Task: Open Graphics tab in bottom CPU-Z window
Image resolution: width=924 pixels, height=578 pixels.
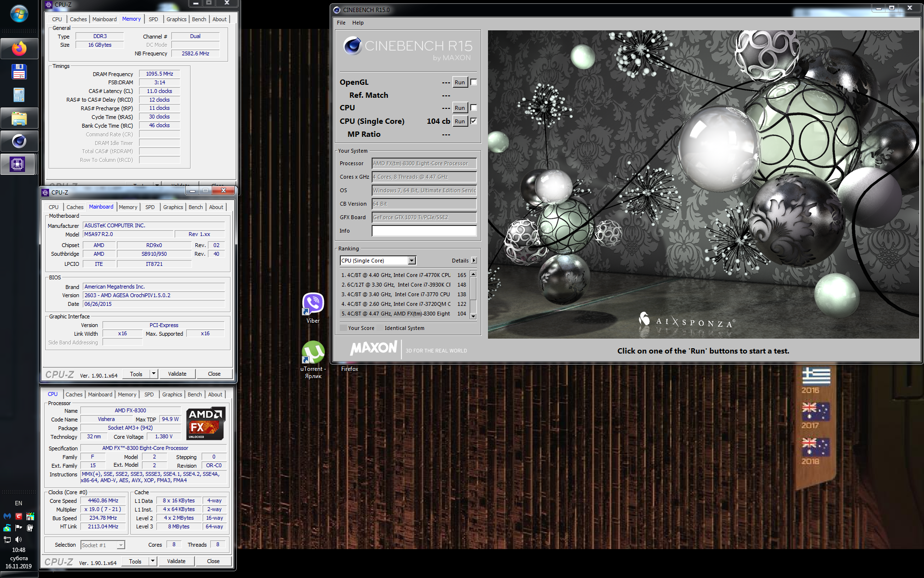Action: point(172,394)
